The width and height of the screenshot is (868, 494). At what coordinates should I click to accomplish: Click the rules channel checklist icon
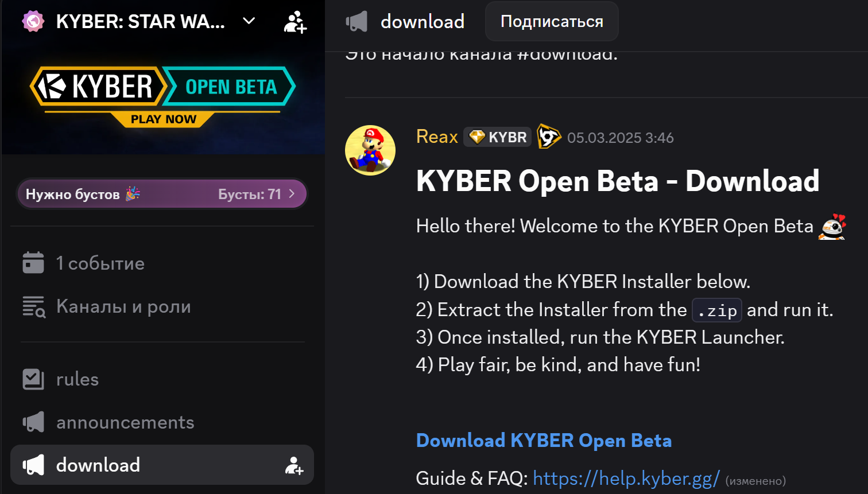[x=33, y=379]
